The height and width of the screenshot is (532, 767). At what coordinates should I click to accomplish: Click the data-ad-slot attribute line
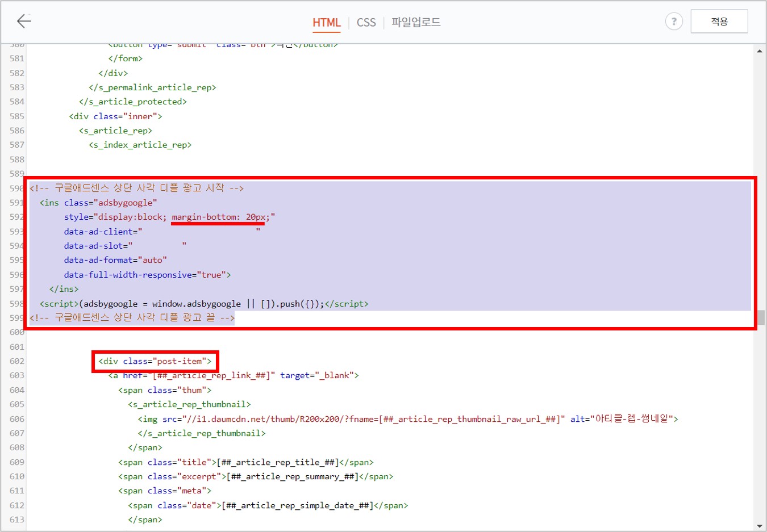point(125,246)
